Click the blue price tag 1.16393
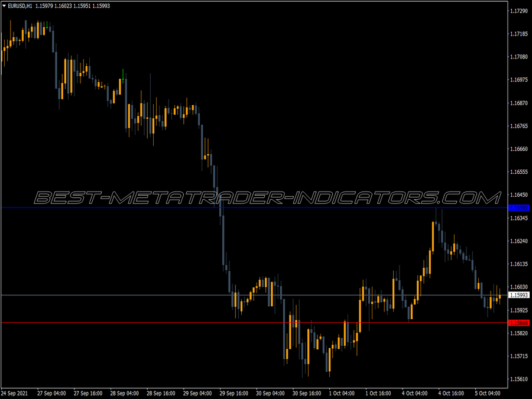532x399 pixels. pyautogui.click(x=519, y=207)
